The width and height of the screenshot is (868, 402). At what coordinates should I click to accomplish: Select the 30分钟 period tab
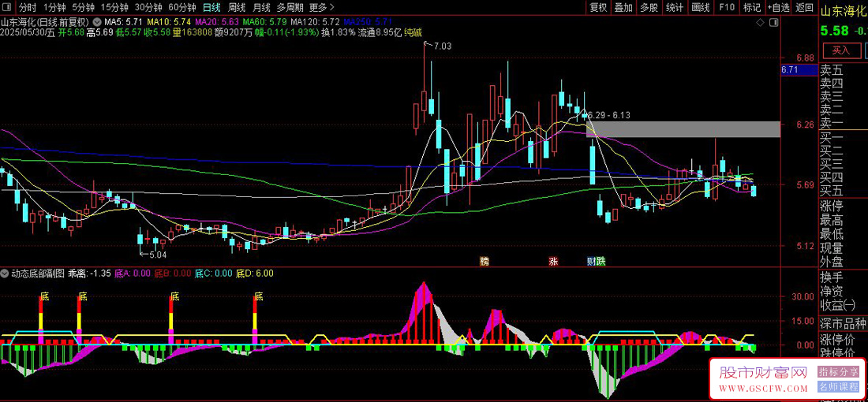pos(148,7)
